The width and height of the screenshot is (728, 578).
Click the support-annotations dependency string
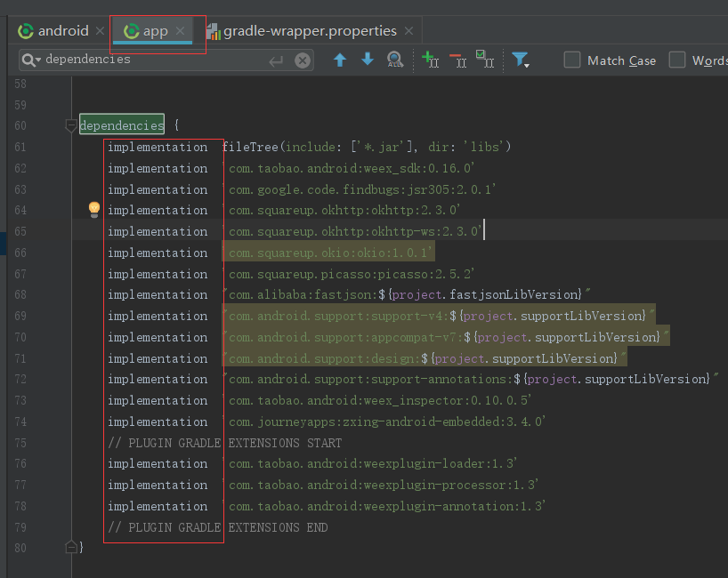(x=472, y=379)
